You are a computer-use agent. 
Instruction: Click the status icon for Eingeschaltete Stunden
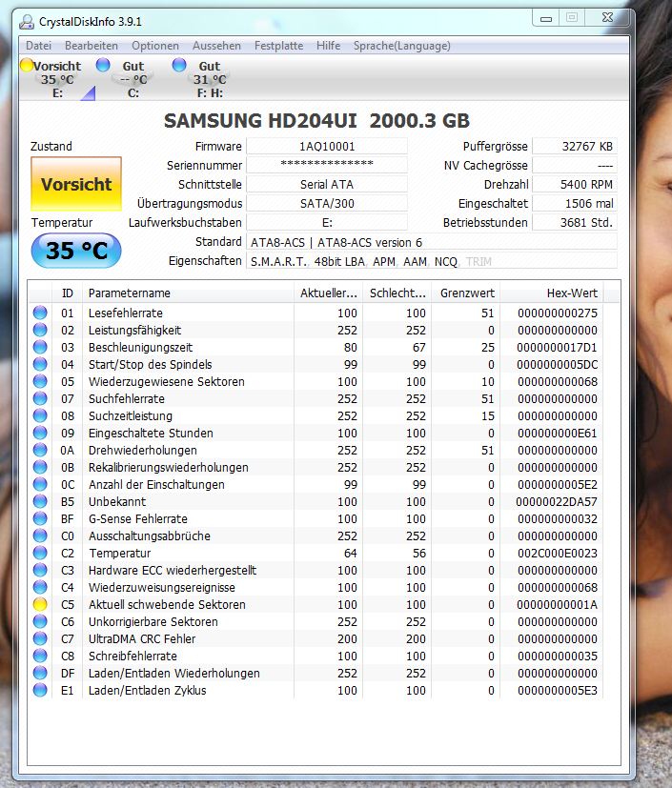[x=40, y=433]
